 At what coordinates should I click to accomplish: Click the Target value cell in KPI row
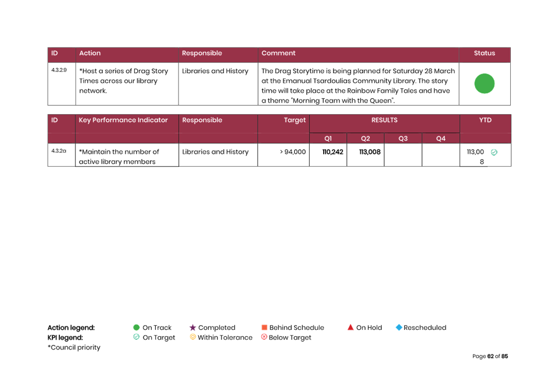pos(292,152)
